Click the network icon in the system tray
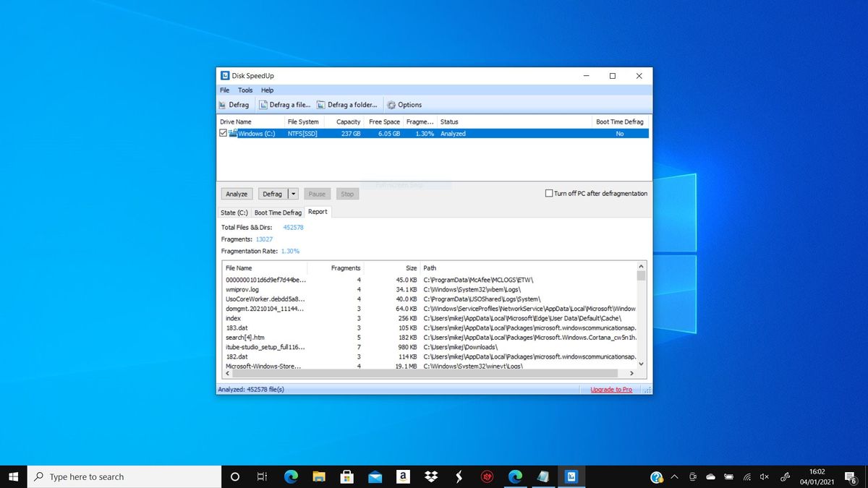Screen dimensions: 868x488 (748, 476)
